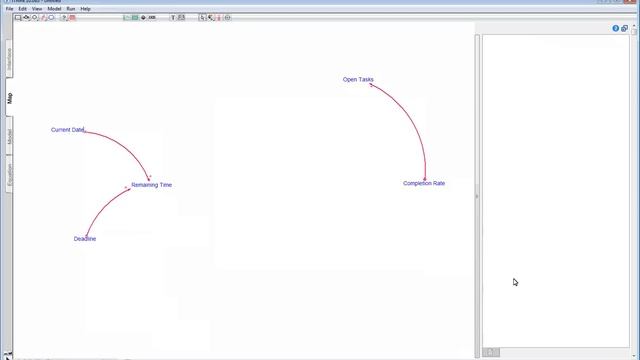
Task: Select the Remaining Time variable
Action: click(x=151, y=185)
